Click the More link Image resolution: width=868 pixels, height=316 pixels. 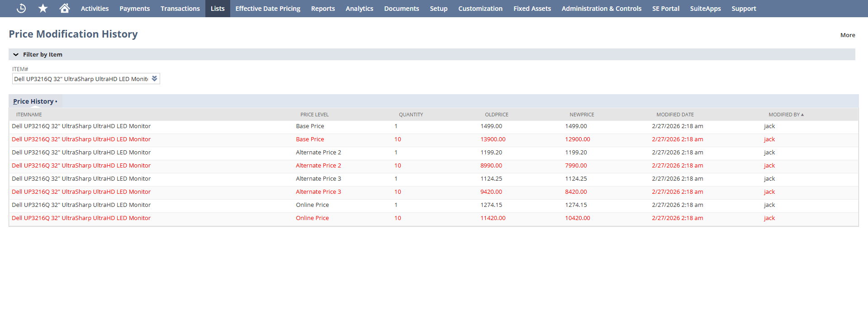pyautogui.click(x=847, y=35)
